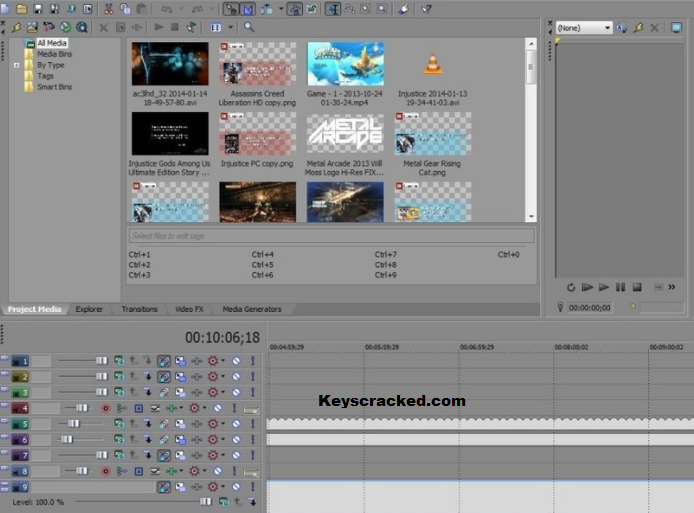Mute track 9
Screen dimensions: 694x513
coord(236,487)
